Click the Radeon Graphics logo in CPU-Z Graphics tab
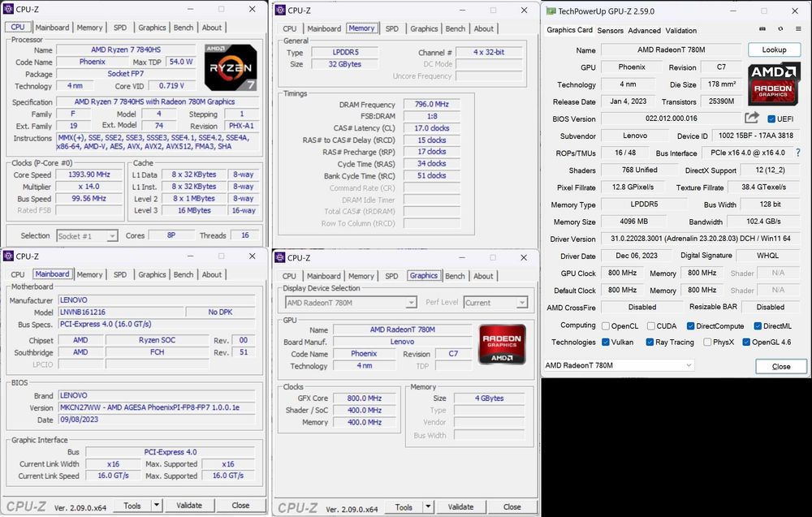The width and height of the screenshot is (812, 517). coord(502,344)
